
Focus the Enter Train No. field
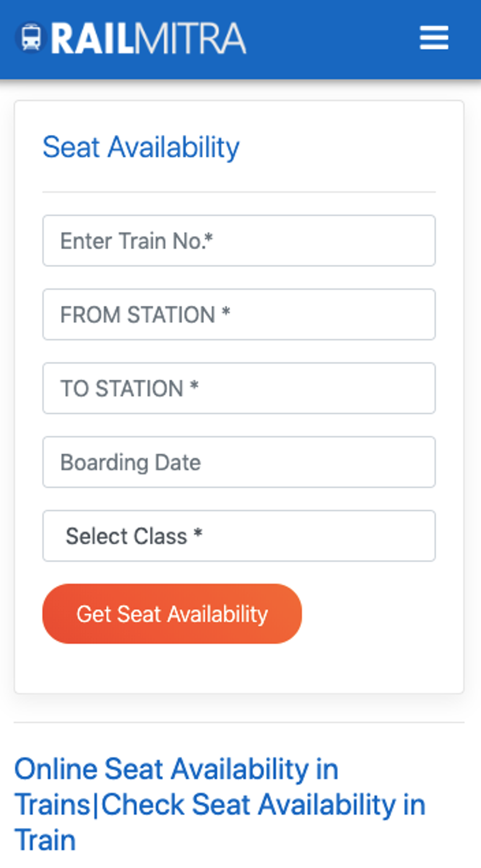pyautogui.click(x=239, y=241)
